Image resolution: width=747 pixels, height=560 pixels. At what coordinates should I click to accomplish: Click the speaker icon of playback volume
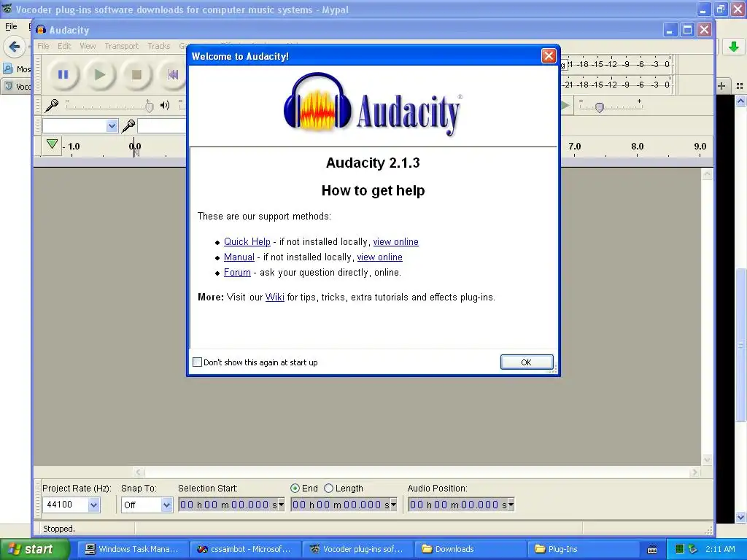[x=165, y=105]
